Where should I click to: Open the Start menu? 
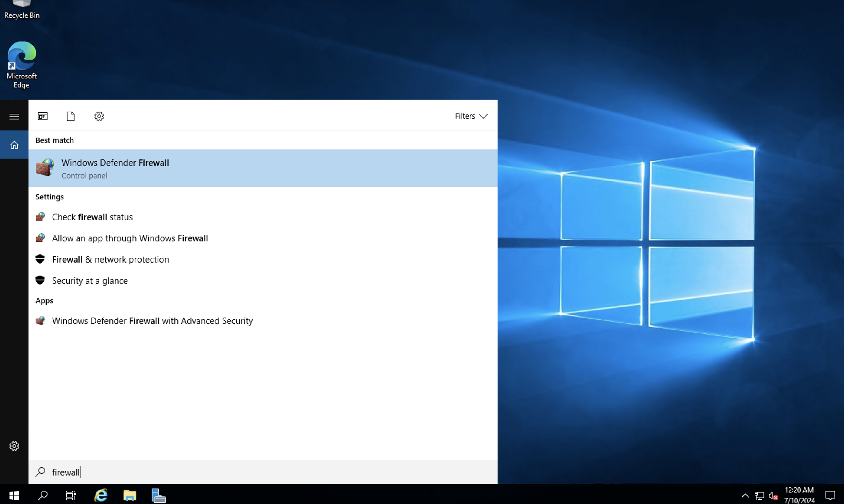[x=14, y=495]
